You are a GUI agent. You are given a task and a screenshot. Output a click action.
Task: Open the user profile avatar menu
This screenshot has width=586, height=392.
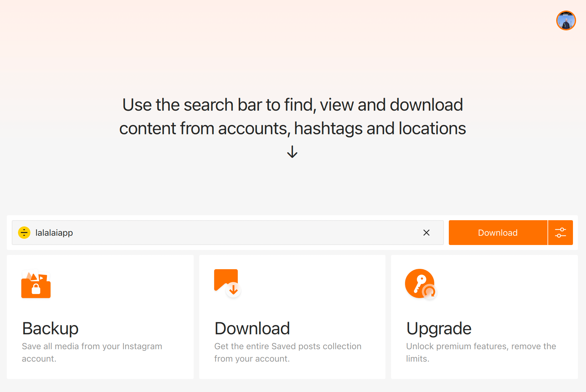566,20
